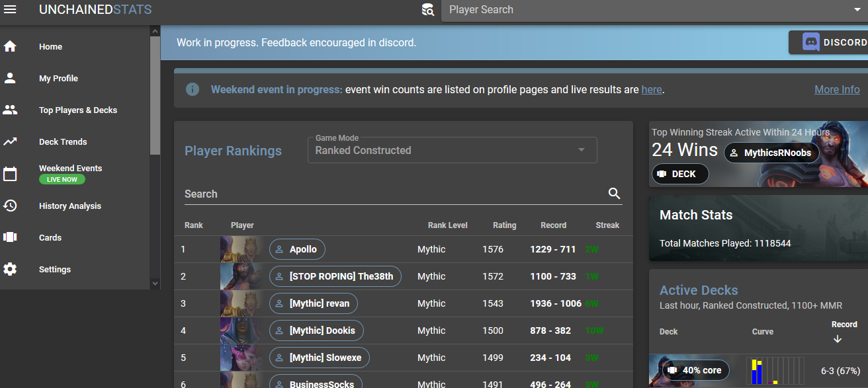Click the sidebar scroll down arrow
This screenshot has width=868, height=388.
point(155,284)
